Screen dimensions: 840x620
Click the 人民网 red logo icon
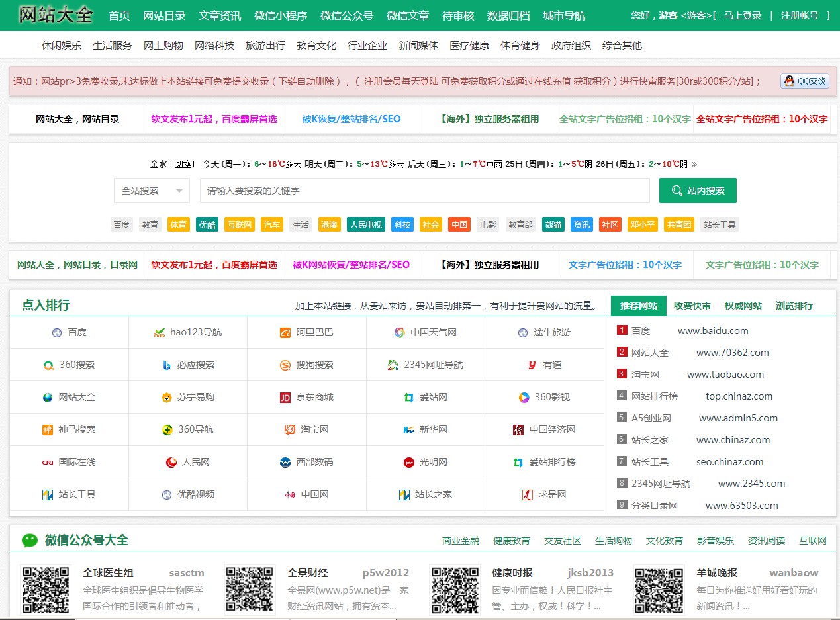tap(171, 463)
